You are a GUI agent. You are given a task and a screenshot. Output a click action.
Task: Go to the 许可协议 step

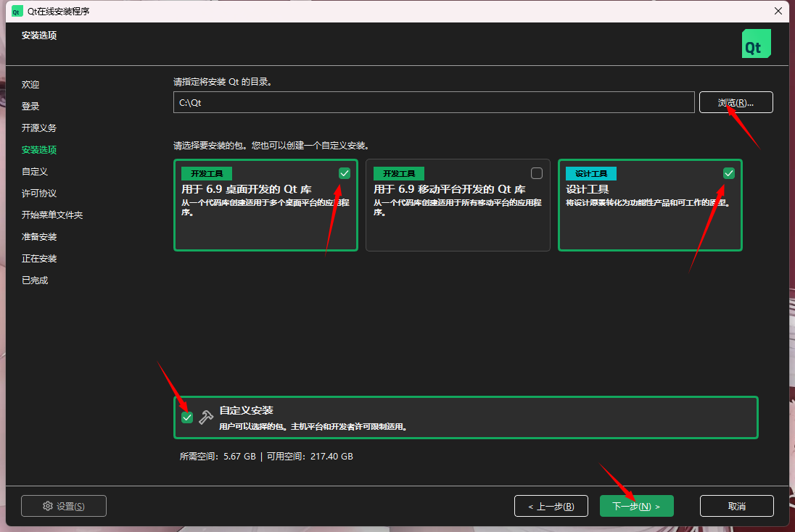coord(39,194)
